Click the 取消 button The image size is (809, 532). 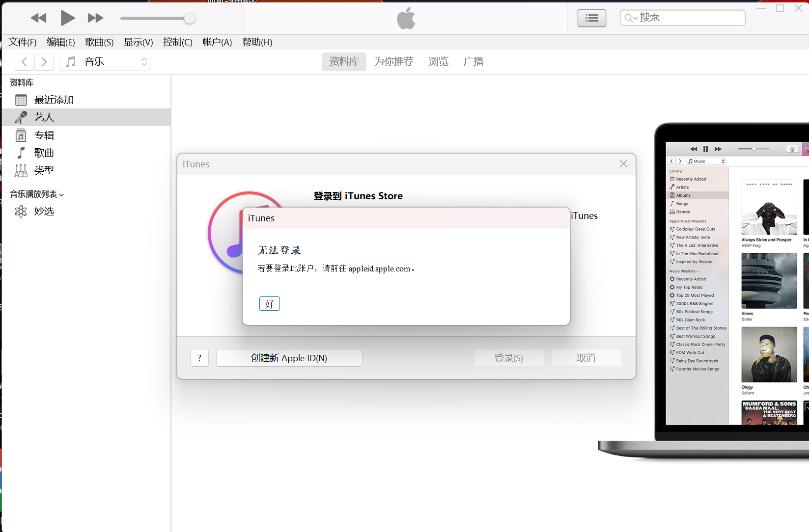pos(586,358)
